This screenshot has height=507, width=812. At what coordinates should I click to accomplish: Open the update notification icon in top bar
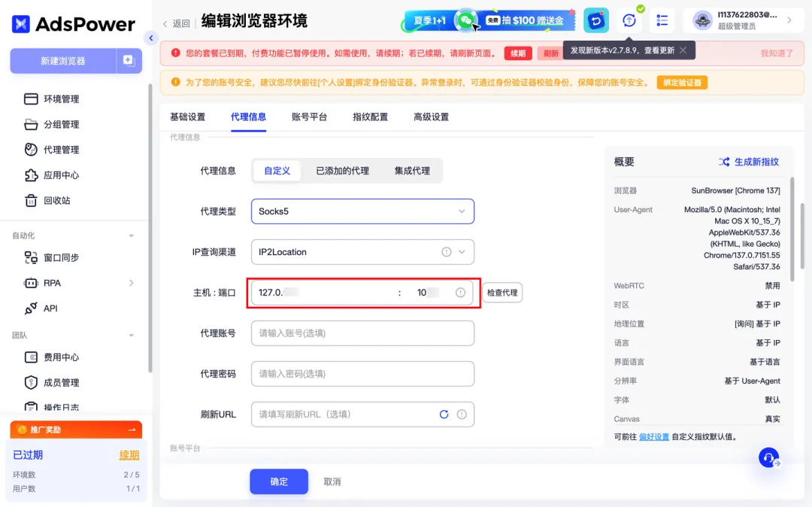pos(629,20)
